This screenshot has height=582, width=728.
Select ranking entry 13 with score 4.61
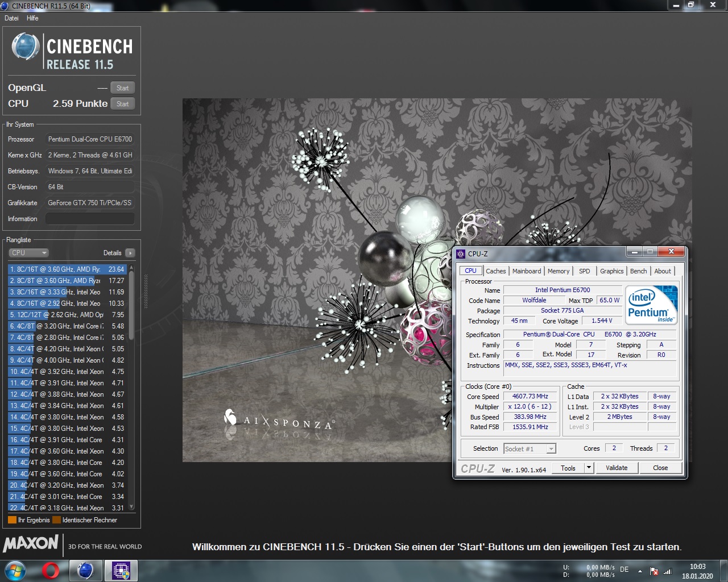[67, 406]
